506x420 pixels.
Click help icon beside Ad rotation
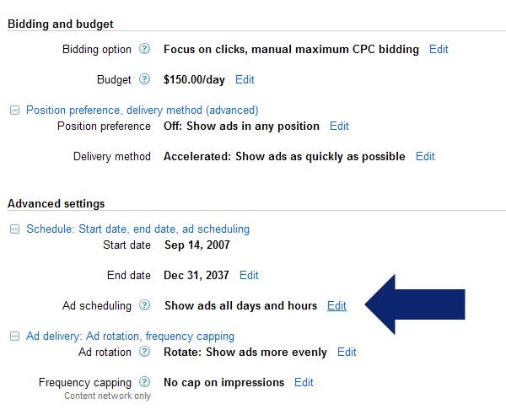click(x=144, y=352)
